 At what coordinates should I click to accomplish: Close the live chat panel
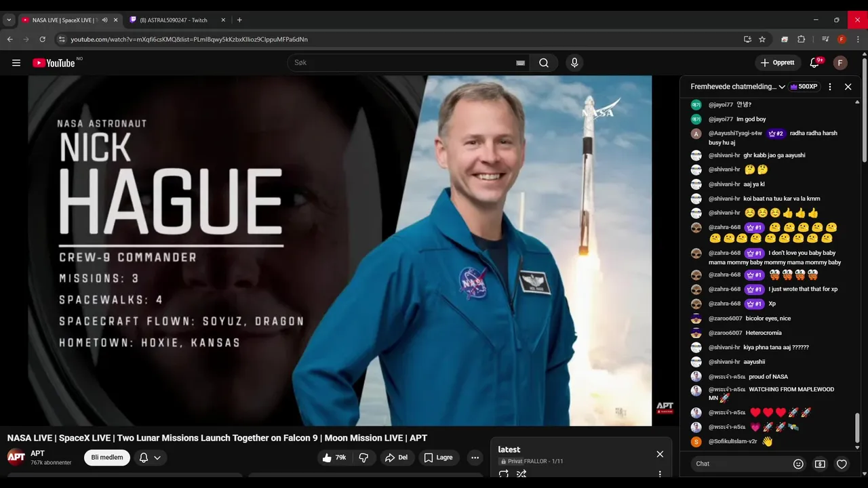[x=848, y=87]
